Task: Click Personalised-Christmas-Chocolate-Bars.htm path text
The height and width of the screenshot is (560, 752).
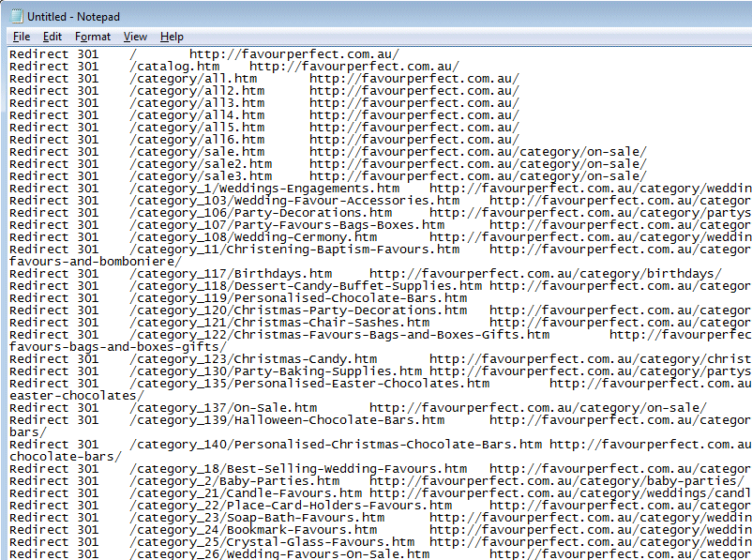Action: pos(388,445)
